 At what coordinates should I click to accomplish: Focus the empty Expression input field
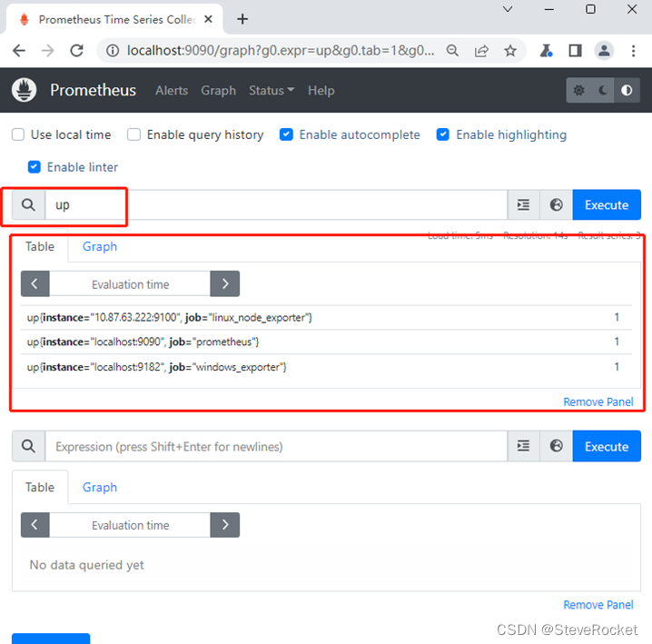(276, 446)
